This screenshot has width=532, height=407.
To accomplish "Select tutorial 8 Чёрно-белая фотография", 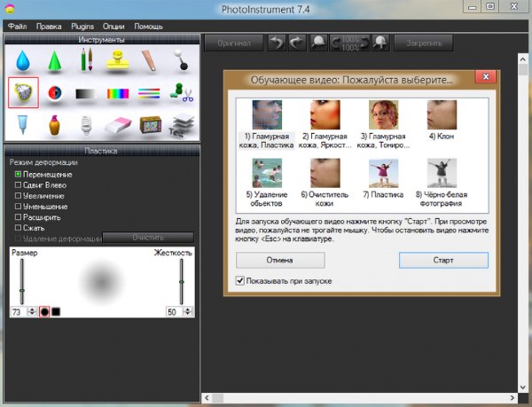I will click(x=442, y=183).
